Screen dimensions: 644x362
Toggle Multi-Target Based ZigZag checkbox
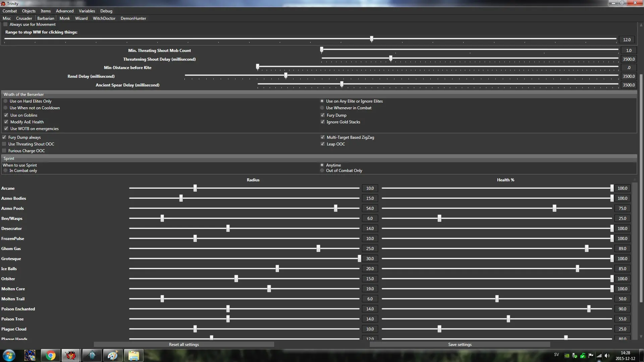(323, 137)
